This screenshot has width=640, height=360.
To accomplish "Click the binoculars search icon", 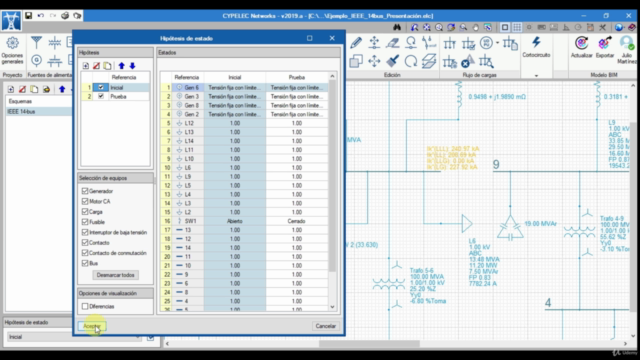I will point(397,27).
